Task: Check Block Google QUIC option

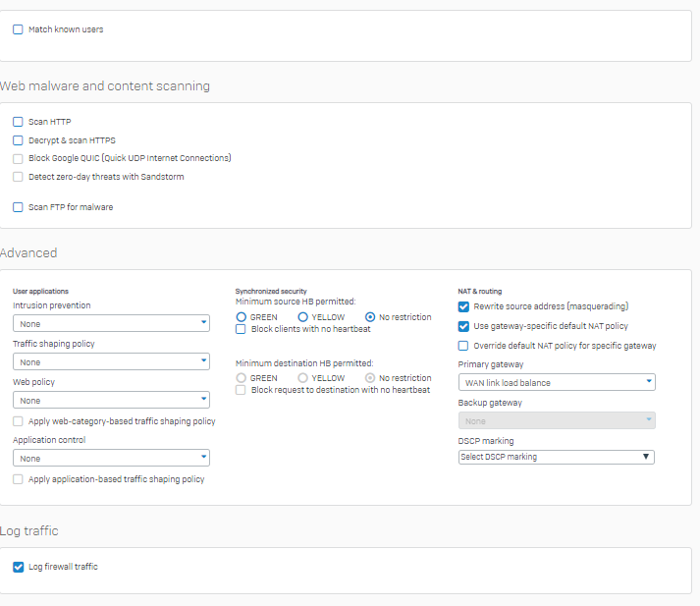Action: coord(18,158)
